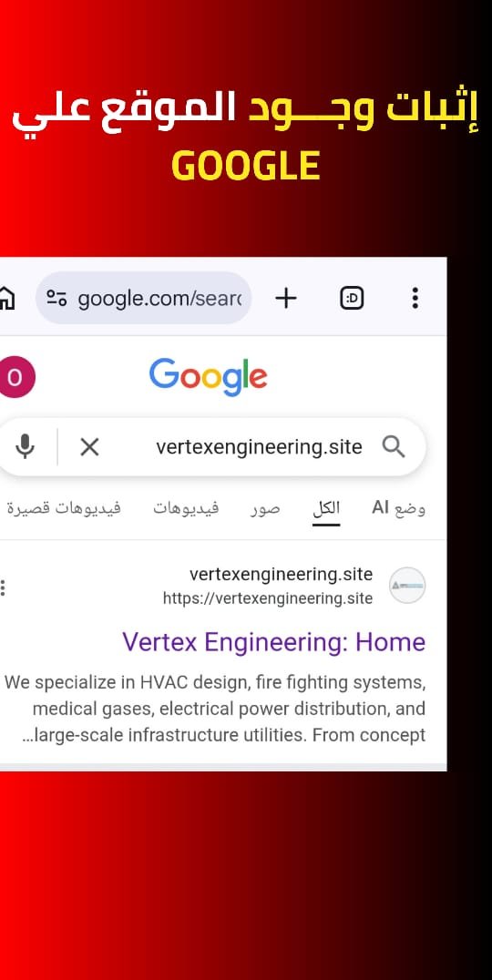This screenshot has height=980, width=492.
Task: Open site settings icon in address bar
Action: click(56, 299)
